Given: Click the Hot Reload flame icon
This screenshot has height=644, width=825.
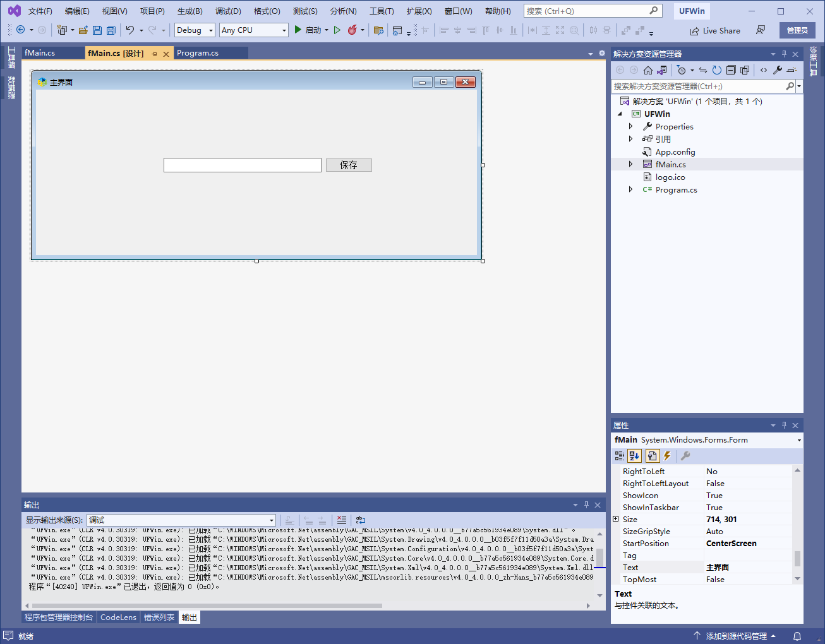Looking at the screenshot, I should pos(352,30).
